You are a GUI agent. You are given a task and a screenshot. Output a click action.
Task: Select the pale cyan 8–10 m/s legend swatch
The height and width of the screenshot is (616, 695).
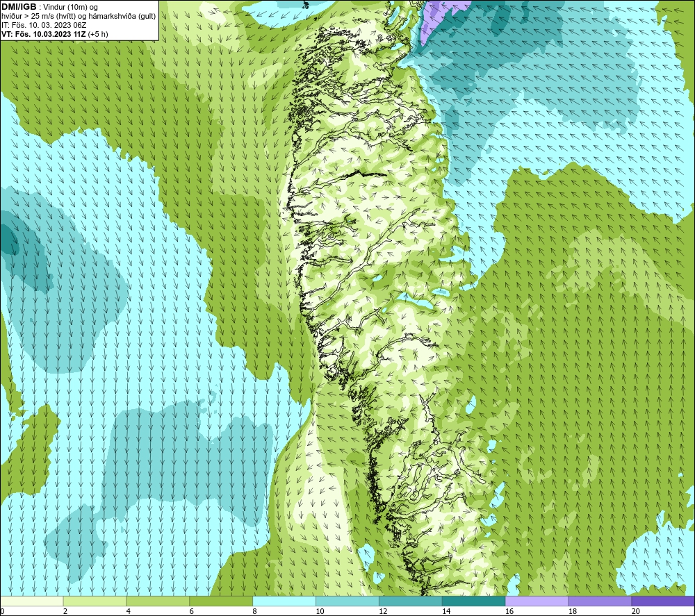[284, 601]
